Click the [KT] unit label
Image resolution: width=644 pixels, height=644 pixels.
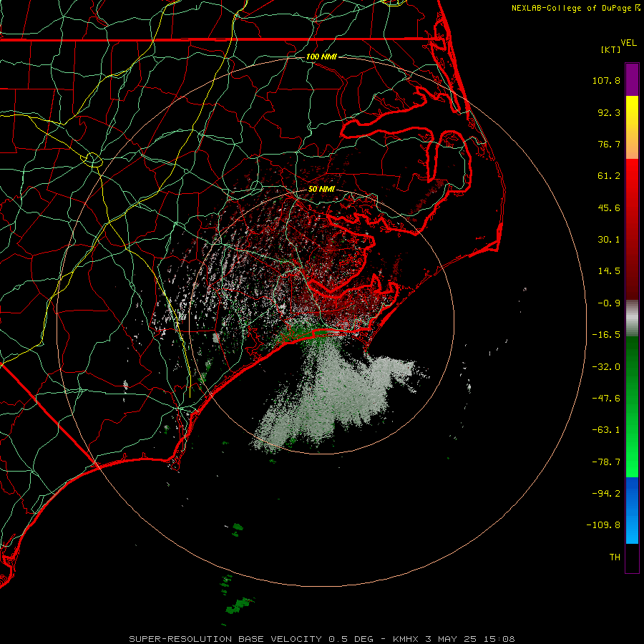(x=611, y=49)
